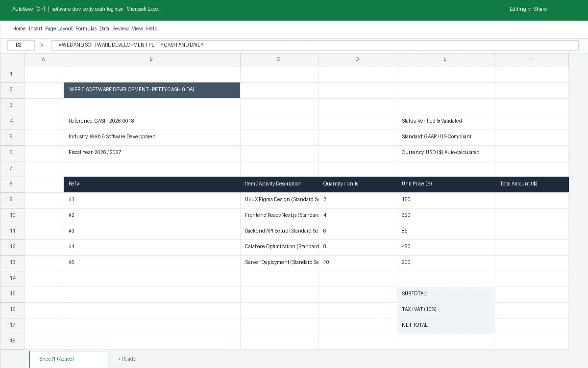Click the Unit Price ($) header cell

pos(446,184)
